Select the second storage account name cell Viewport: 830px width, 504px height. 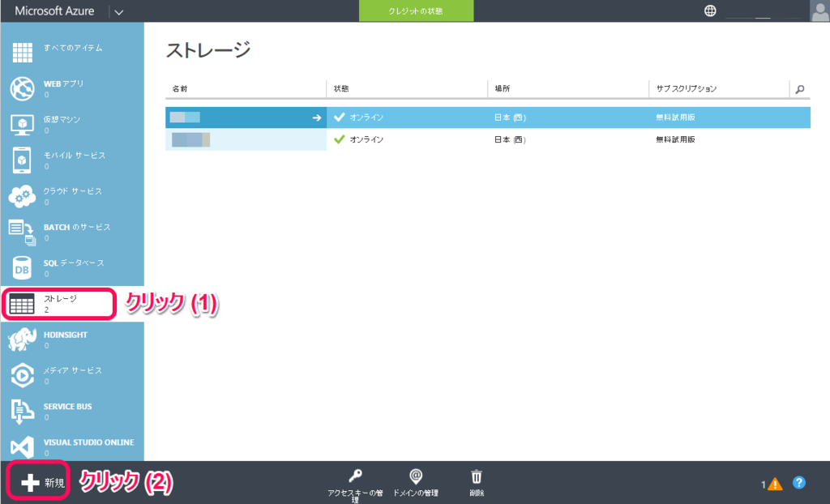246,139
